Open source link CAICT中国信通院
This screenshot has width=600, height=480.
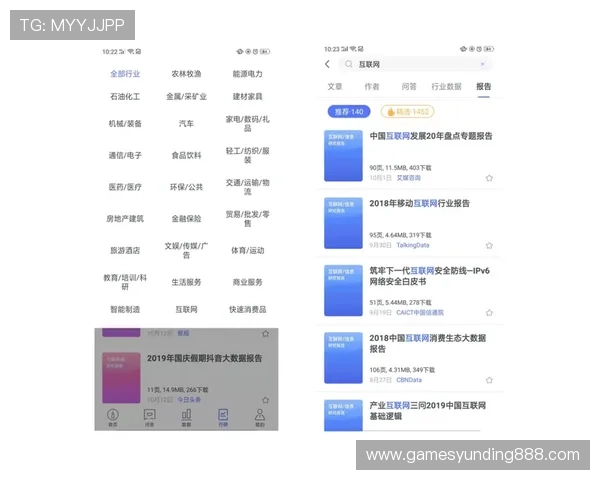click(x=420, y=313)
